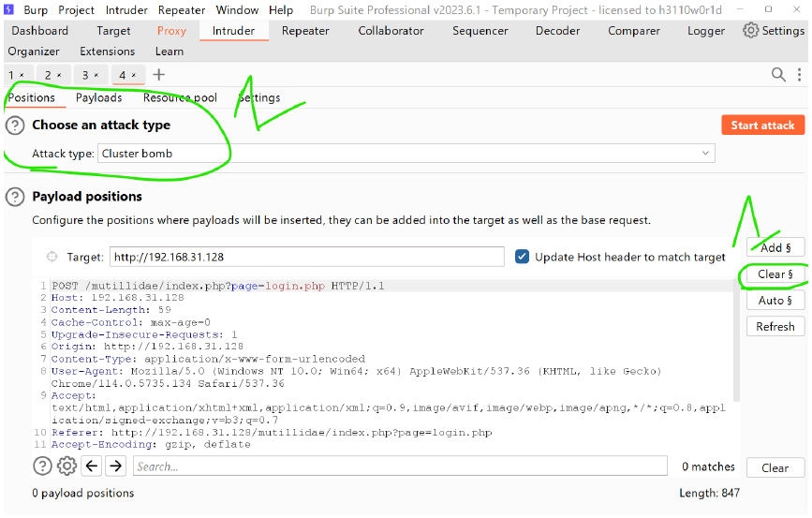Open the Decoder tab
This screenshot has width=812, height=518.
558,31
